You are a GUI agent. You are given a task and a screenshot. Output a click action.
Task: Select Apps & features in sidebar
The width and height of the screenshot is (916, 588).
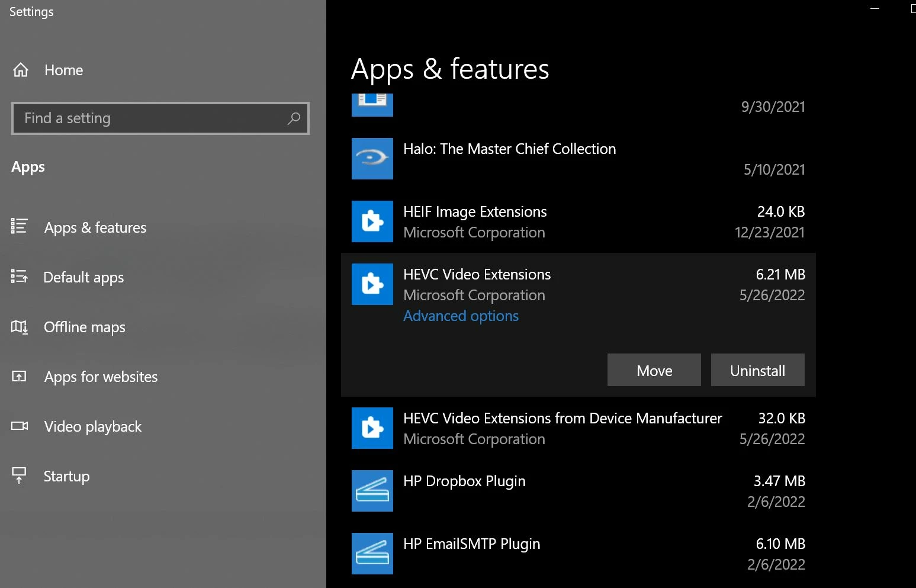point(95,227)
